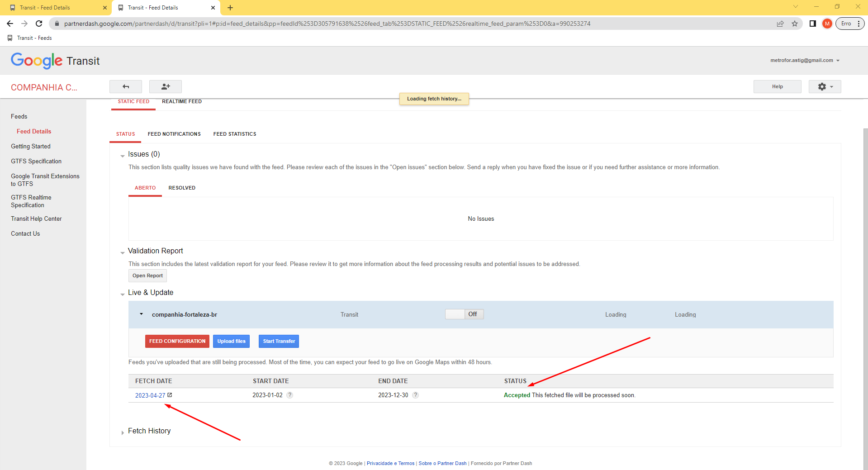The height and width of the screenshot is (470, 868).
Task: Click the Feed Configuration button
Action: click(x=177, y=341)
